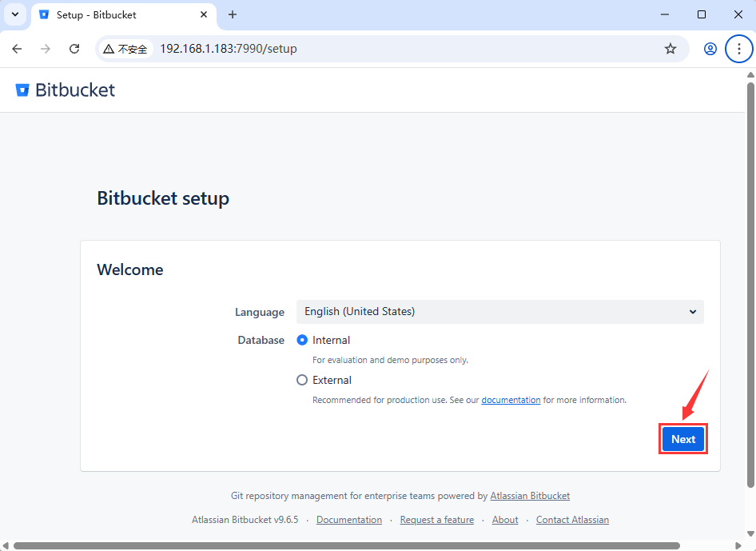Bookmark this page with the star icon

point(670,49)
